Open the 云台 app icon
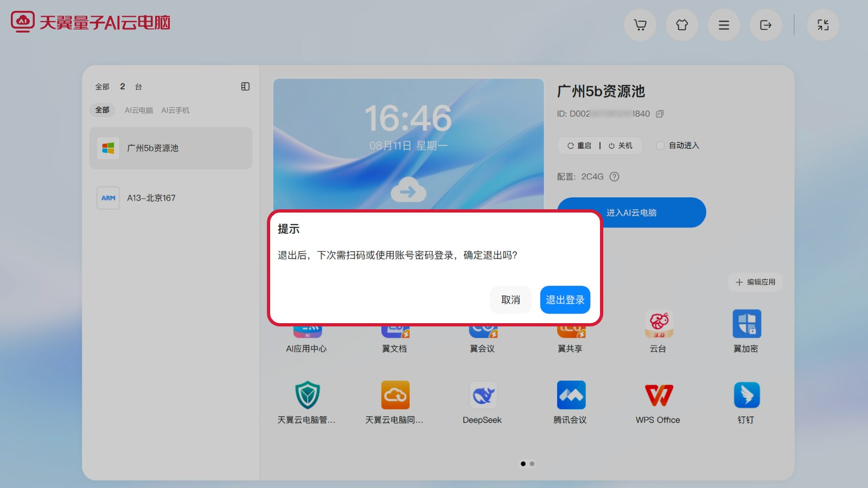The image size is (868, 488). (x=658, y=324)
